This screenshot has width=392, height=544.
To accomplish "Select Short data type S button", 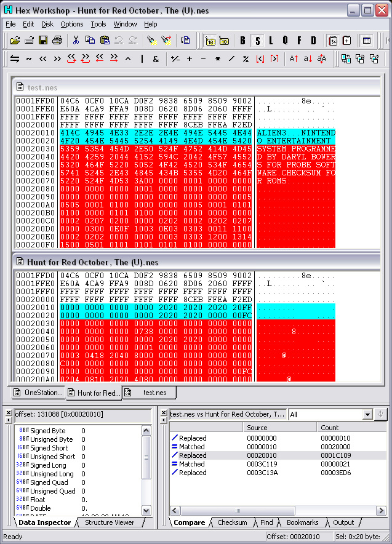I will click(x=257, y=41).
